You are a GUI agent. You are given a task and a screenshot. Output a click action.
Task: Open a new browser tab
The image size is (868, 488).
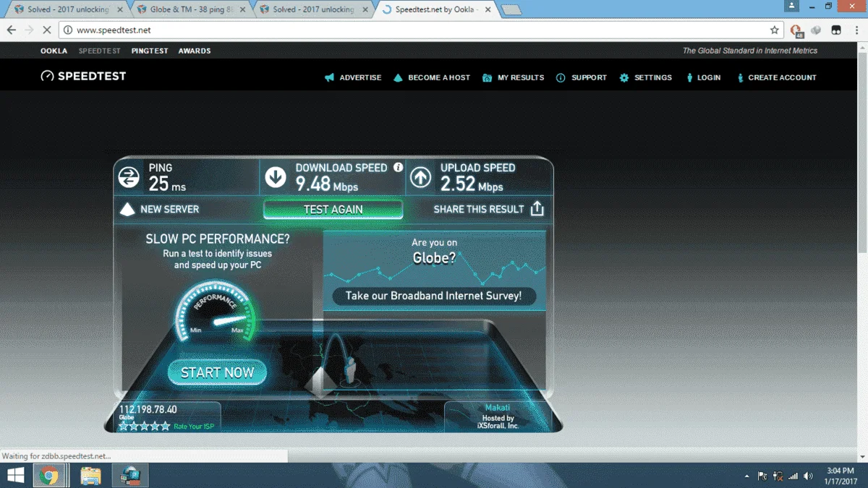(x=511, y=10)
